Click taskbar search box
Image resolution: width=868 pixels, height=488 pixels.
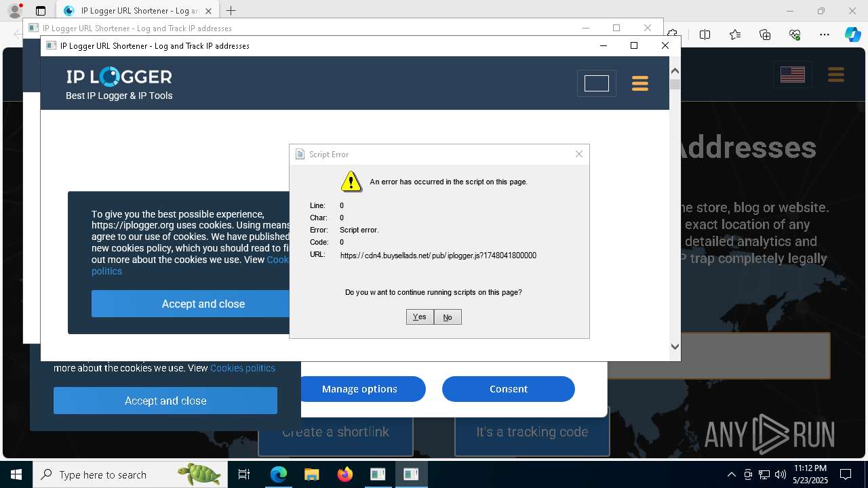(130, 474)
